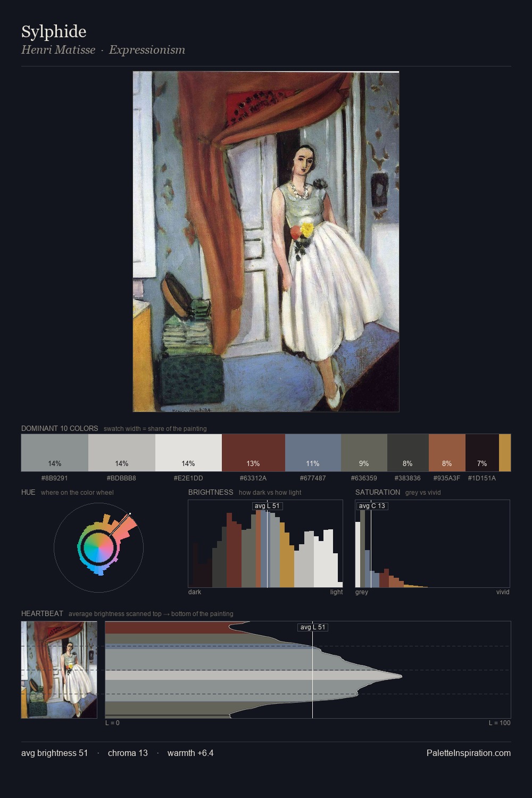Click the small heartbeat painting thumbnail
This screenshot has height=798, width=532.
[x=59, y=670]
